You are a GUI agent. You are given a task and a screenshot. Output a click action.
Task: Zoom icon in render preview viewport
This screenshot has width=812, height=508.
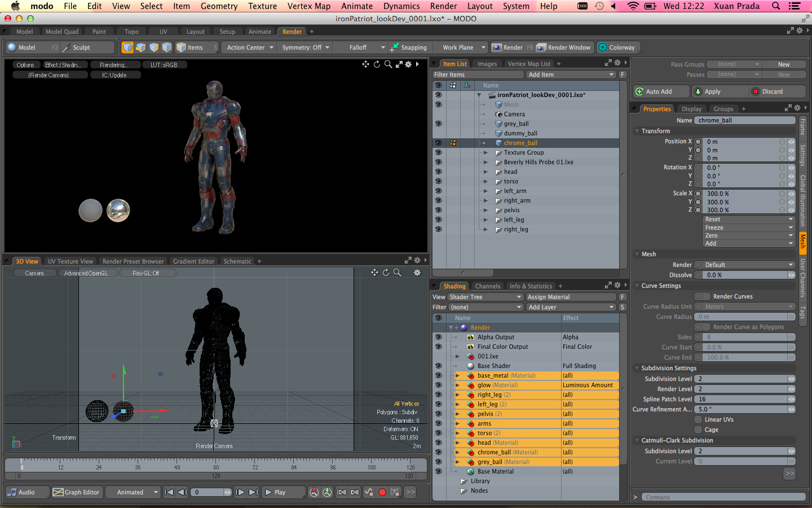coord(388,64)
